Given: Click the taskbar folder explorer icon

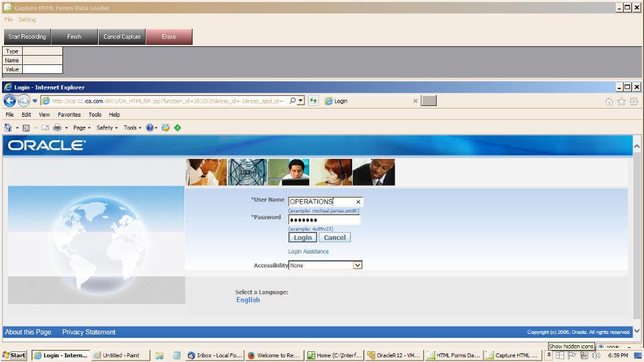Looking at the screenshot, I should click(160, 356).
